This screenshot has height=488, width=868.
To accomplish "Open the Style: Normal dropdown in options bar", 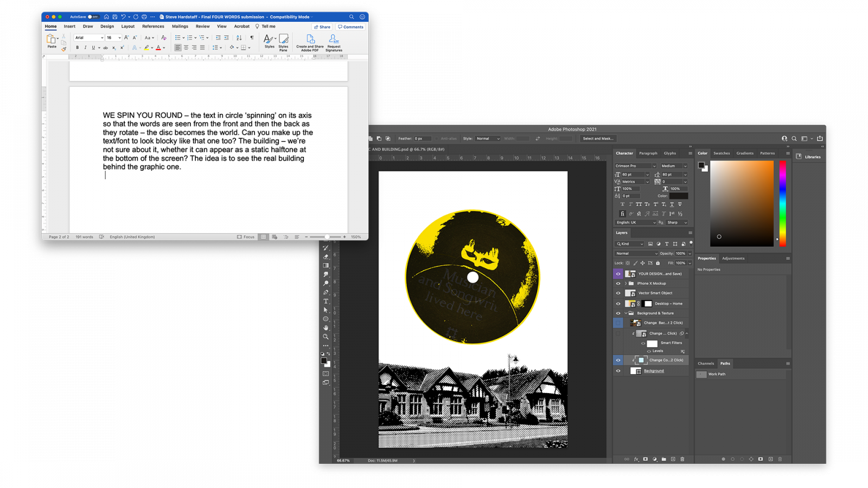I will click(x=487, y=139).
